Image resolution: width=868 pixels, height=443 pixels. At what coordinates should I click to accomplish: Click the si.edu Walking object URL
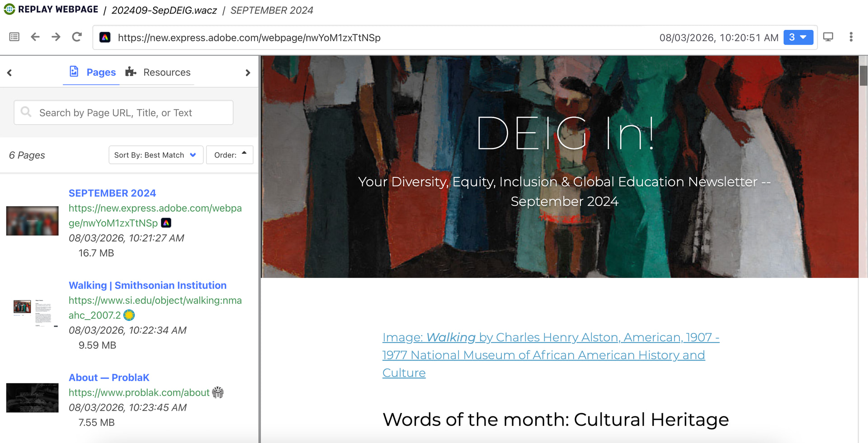[x=155, y=308]
